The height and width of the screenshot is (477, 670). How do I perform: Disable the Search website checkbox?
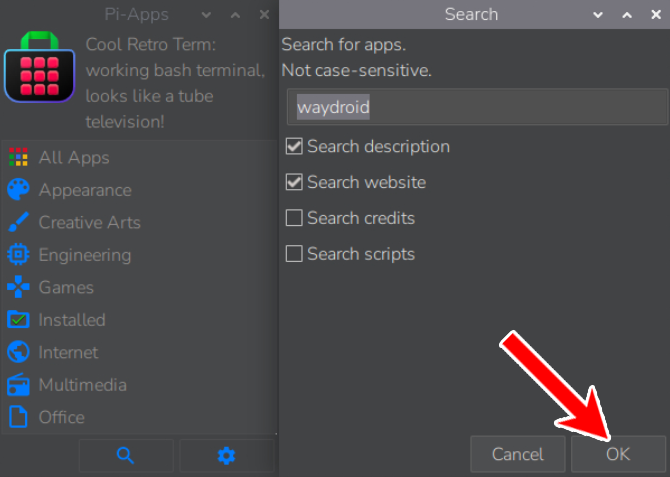tap(294, 183)
